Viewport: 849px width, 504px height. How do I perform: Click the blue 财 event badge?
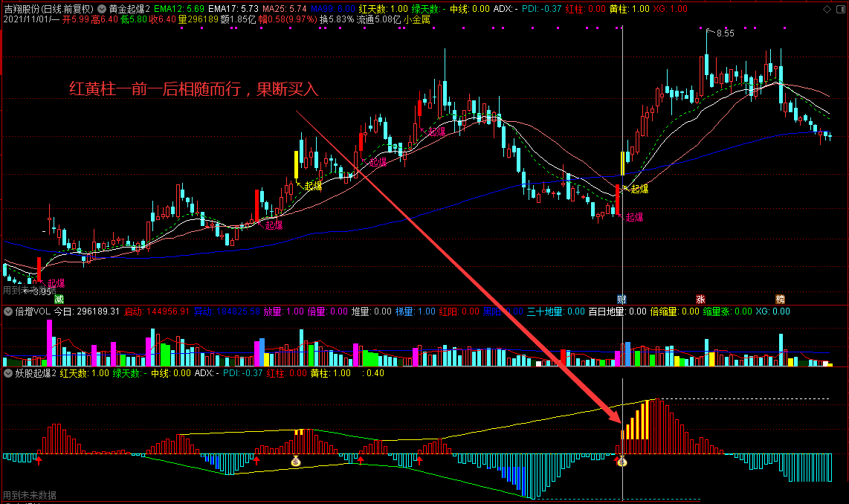[622, 300]
